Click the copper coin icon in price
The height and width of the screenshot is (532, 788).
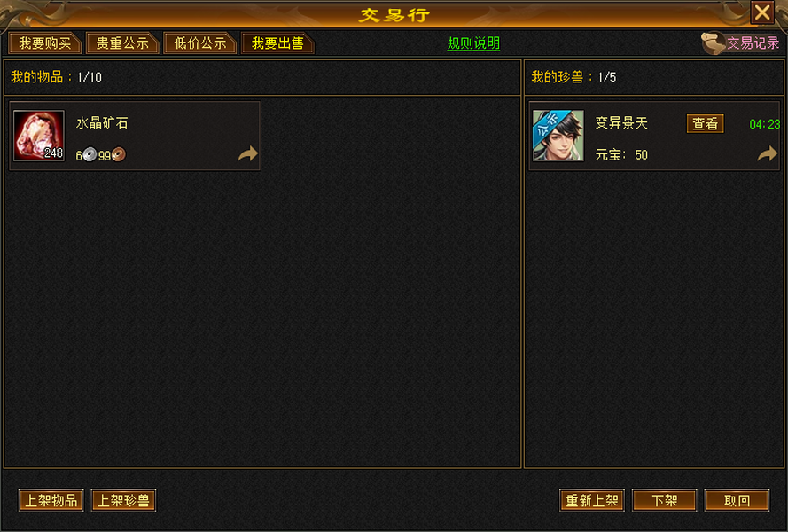[119, 154]
